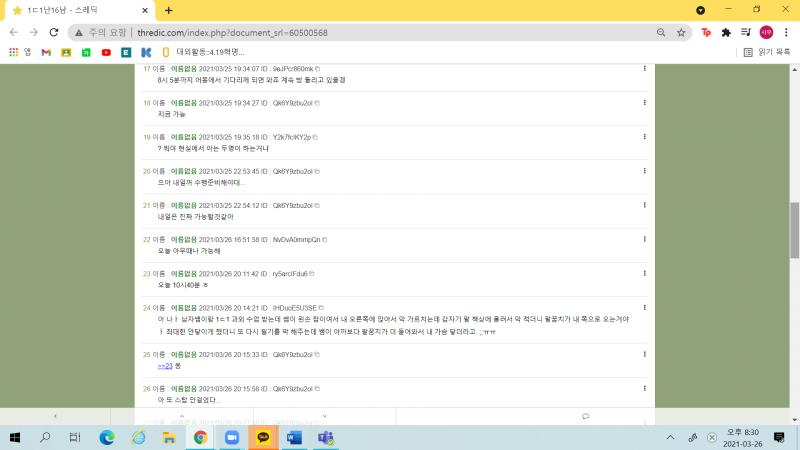Viewport: 800px width, 450px height.
Task: Open the options menu for post 24
Action: click(644, 308)
